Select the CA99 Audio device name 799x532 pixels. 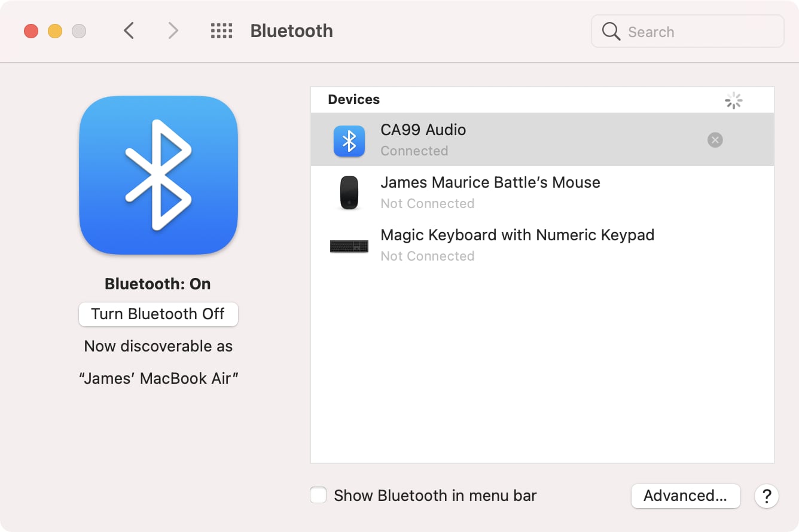(423, 130)
